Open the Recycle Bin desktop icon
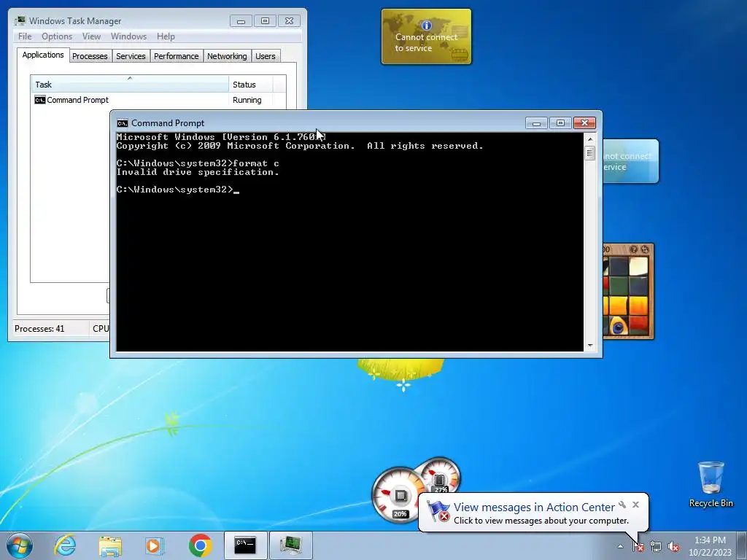The image size is (747, 560). [711, 484]
